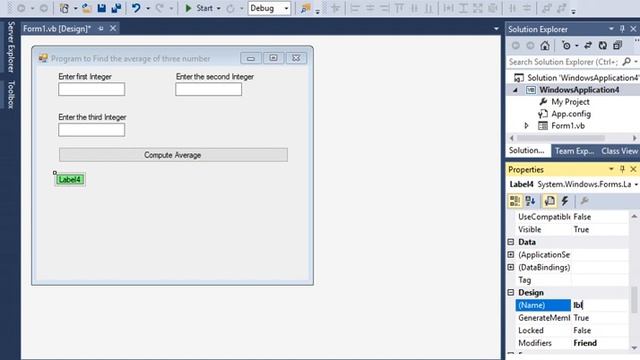Image resolution: width=640 pixels, height=360 pixels.
Task: Click the first integer text box
Action: [91, 89]
